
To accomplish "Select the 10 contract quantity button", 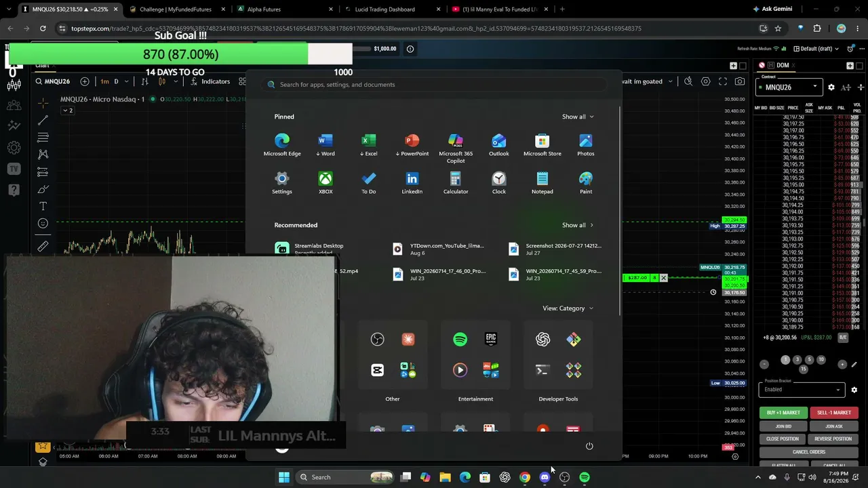I will [x=821, y=360].
